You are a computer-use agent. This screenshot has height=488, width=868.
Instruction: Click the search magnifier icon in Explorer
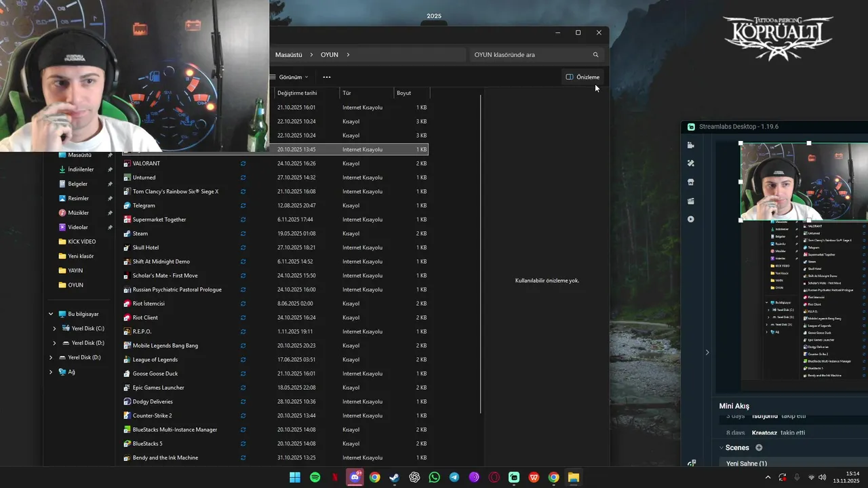[595, 55]
